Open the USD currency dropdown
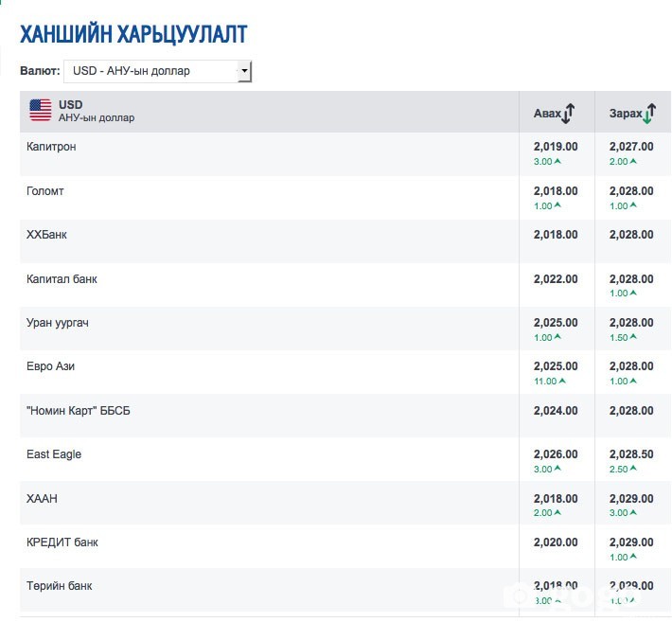 (157, 71)
